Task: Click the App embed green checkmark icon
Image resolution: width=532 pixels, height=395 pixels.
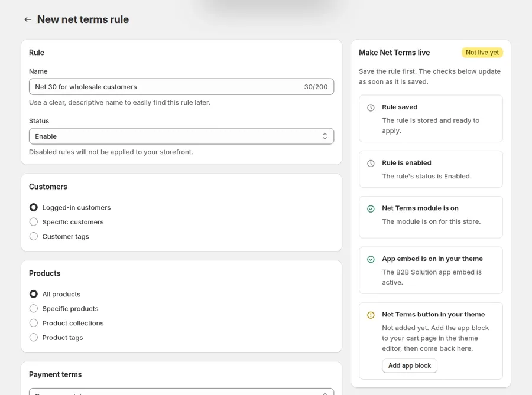Action: click(x=371, y=259)
